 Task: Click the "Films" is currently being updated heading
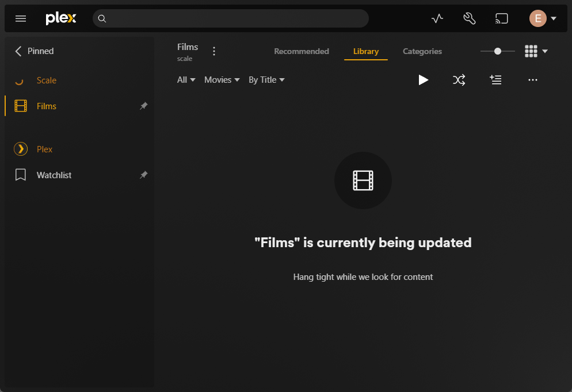coord(363,243)
